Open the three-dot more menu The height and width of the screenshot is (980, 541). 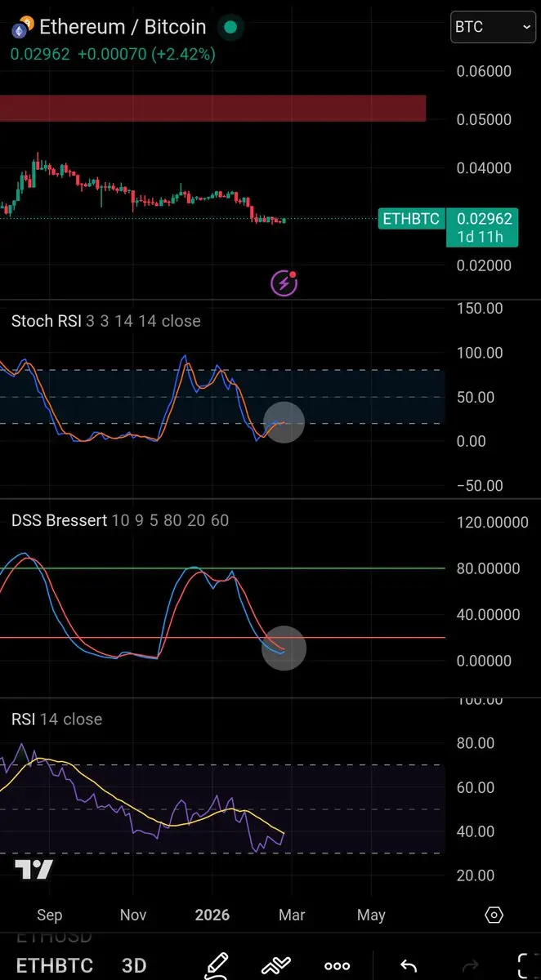(x=338, y=966)
